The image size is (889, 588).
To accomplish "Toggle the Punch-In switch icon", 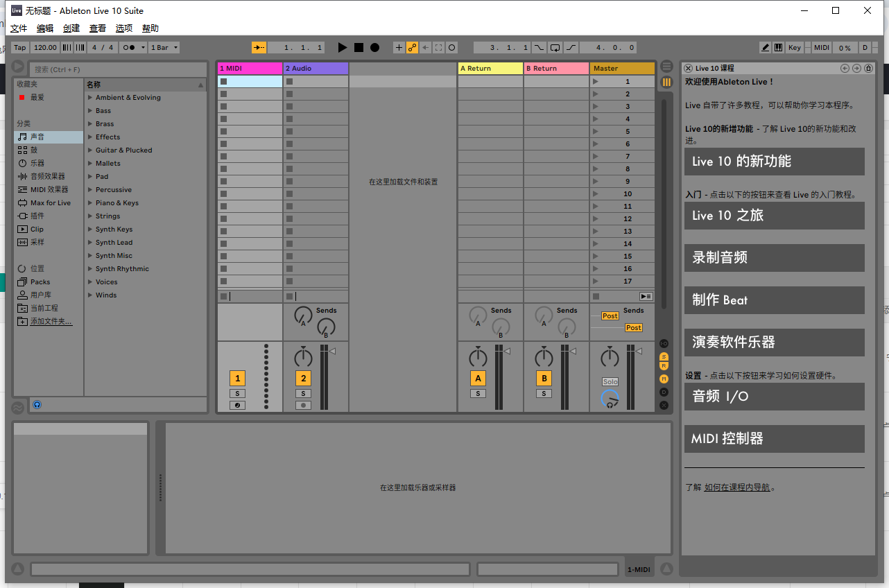I will 540,47.
